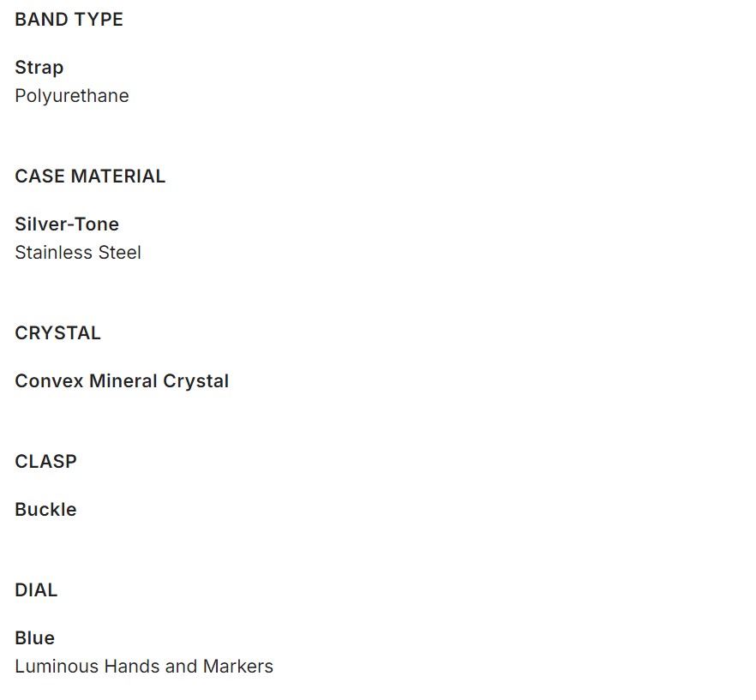Select the bold Silver-Tone label
The width and height of the screenshot is (756, 700).
(x=67, y=224)
